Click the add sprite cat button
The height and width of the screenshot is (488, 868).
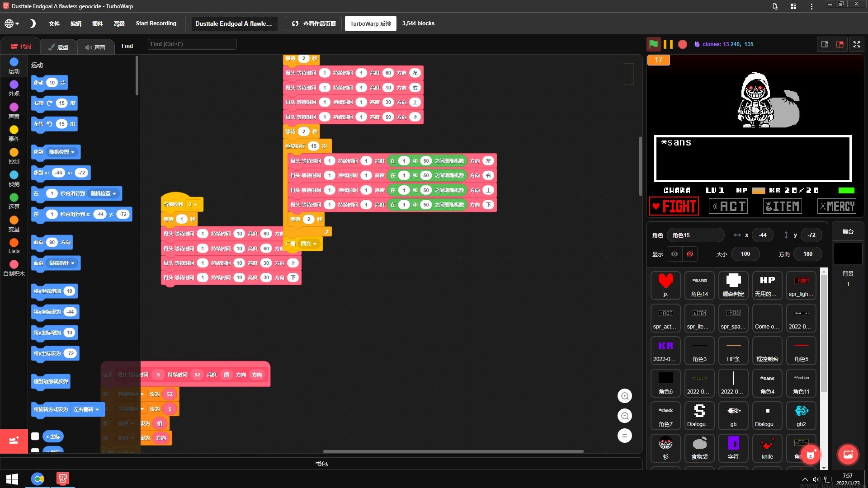click(x=811, y=454)
